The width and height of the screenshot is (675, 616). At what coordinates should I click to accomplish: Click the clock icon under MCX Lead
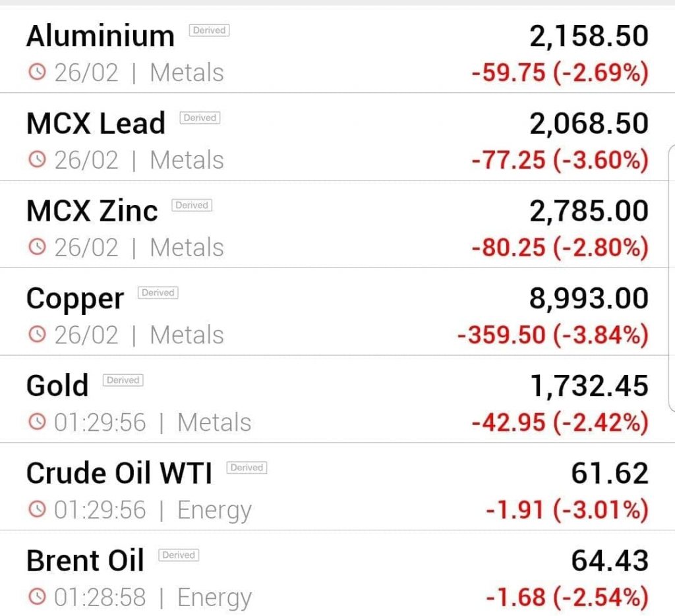(37, 159)
